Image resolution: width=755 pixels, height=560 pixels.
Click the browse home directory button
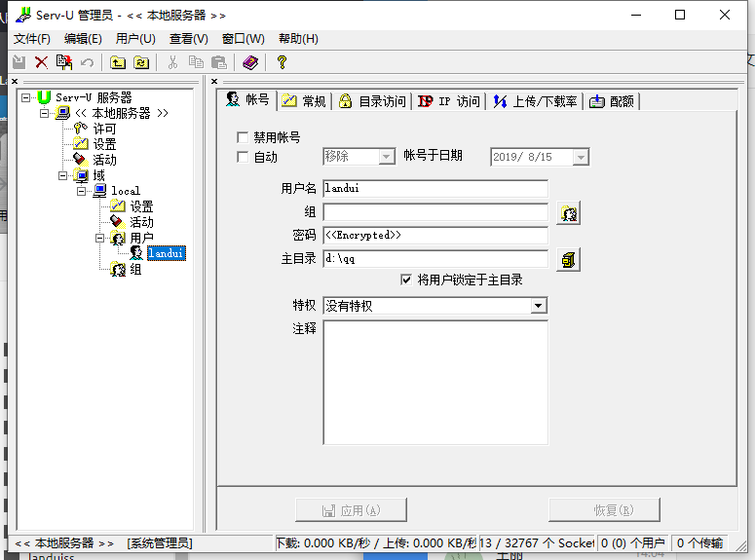pos(568,259)
